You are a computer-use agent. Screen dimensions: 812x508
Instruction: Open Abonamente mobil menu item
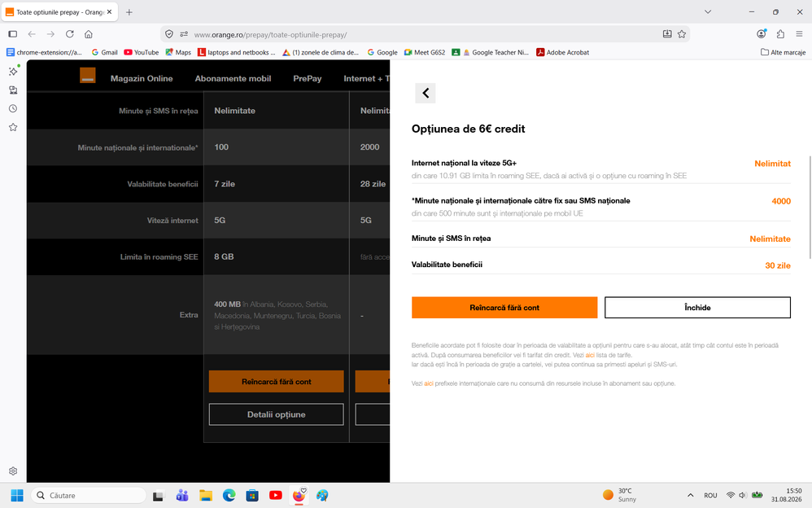(233, 79)
